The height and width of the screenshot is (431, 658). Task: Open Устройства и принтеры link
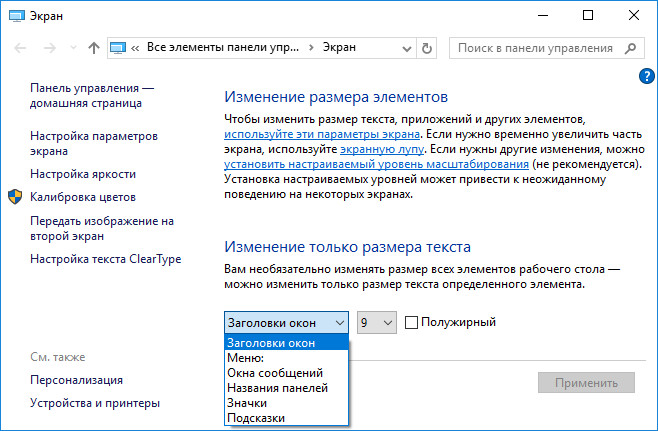(95, 403)
